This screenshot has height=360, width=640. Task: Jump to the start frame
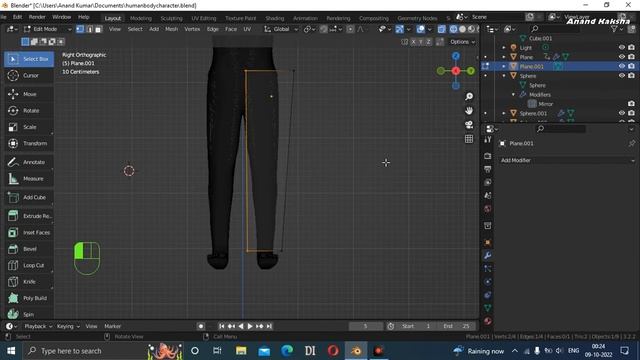tap(222, 326)
